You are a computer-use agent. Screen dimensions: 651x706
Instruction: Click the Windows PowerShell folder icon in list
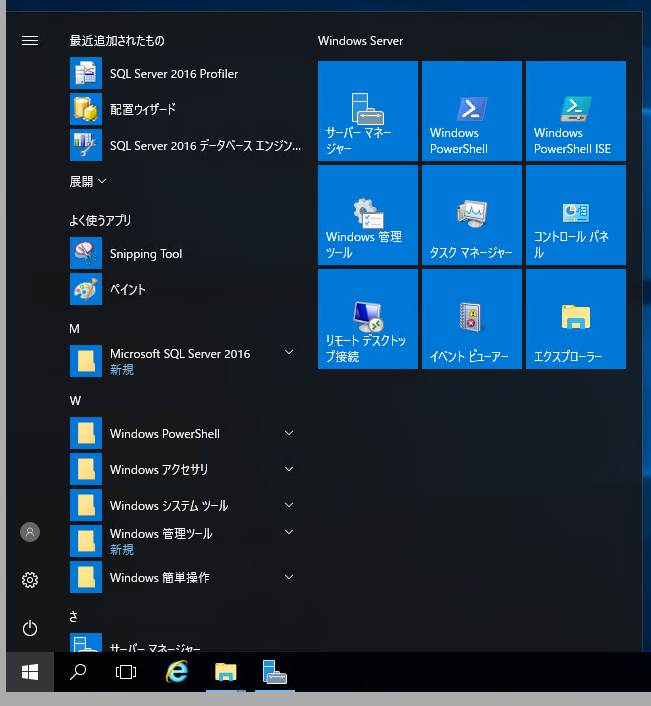tap(86, 433)
